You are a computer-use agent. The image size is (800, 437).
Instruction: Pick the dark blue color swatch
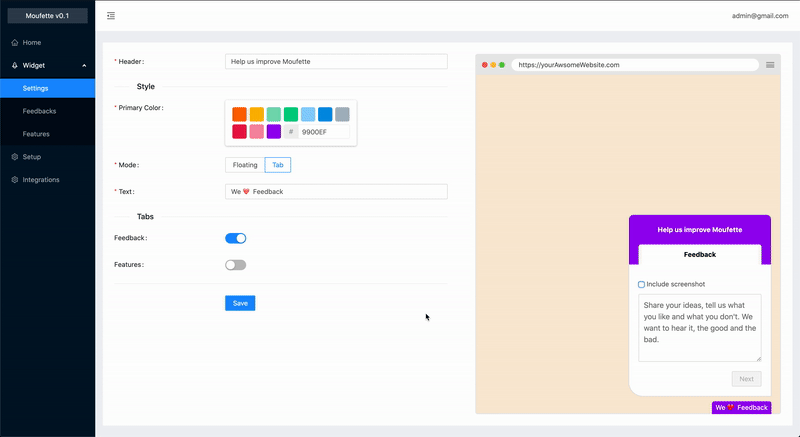[x=325, y=114]
